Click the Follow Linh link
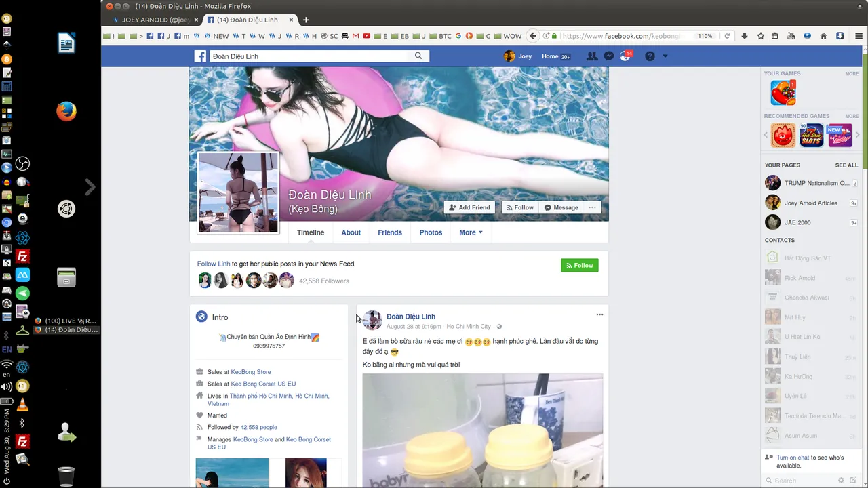 pos(214,264)
